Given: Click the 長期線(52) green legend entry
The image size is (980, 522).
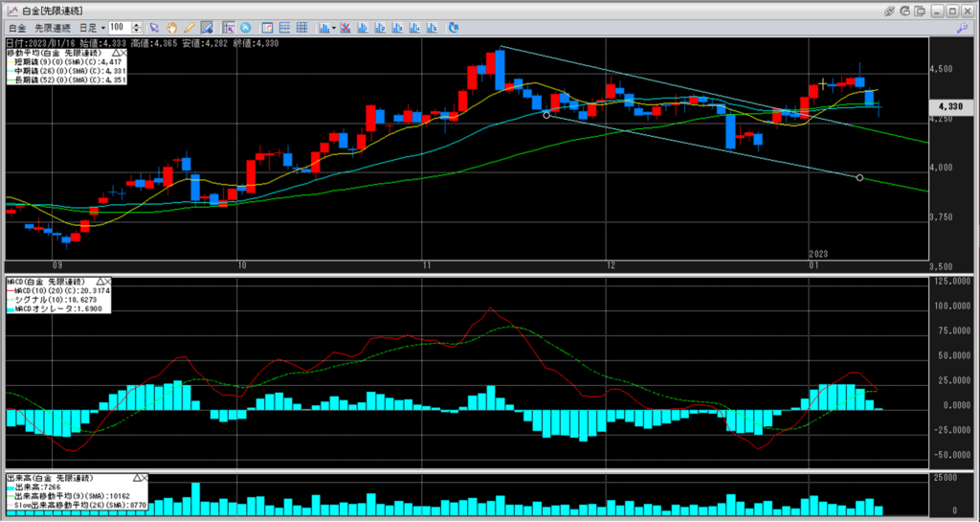Looking at the screenshot, I should click(66, 79).
